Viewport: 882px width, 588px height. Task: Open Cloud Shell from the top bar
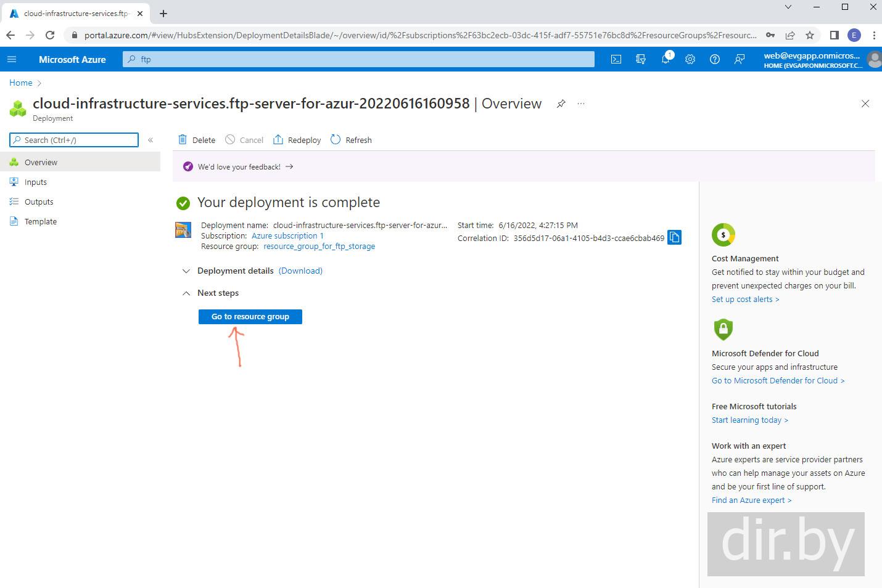(x=616, y=59)
